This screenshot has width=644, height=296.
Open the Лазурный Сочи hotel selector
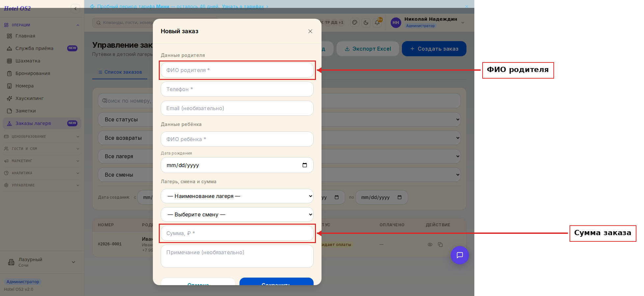coord(42,262)
